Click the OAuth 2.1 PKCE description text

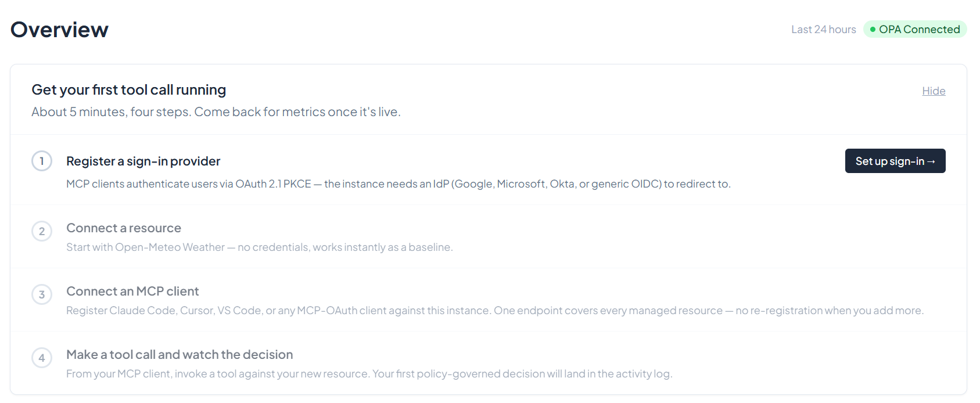coord(399,183)
